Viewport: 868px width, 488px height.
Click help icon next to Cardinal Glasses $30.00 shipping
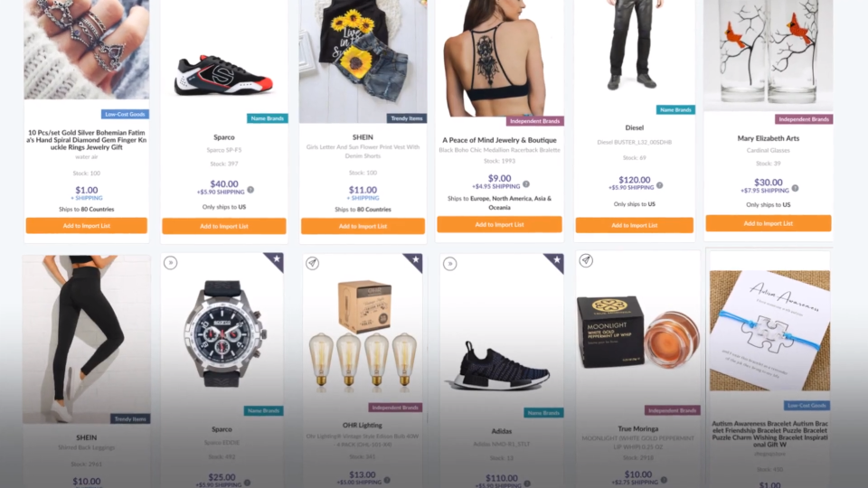click(795, 188)
